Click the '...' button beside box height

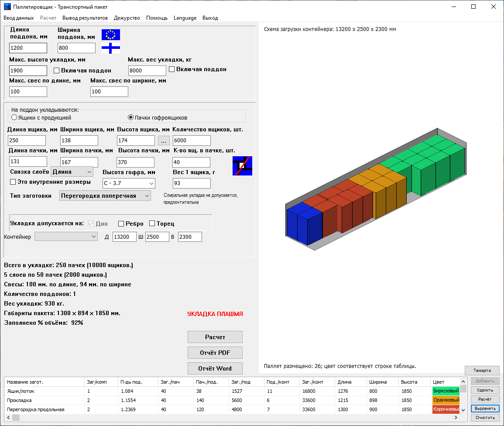coord(164,141)
